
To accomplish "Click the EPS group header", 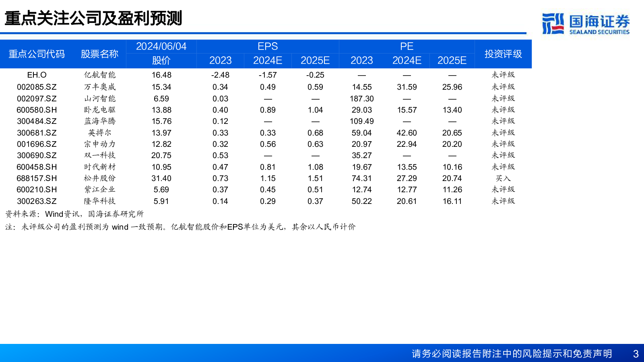I will click(x=268, y=46).
